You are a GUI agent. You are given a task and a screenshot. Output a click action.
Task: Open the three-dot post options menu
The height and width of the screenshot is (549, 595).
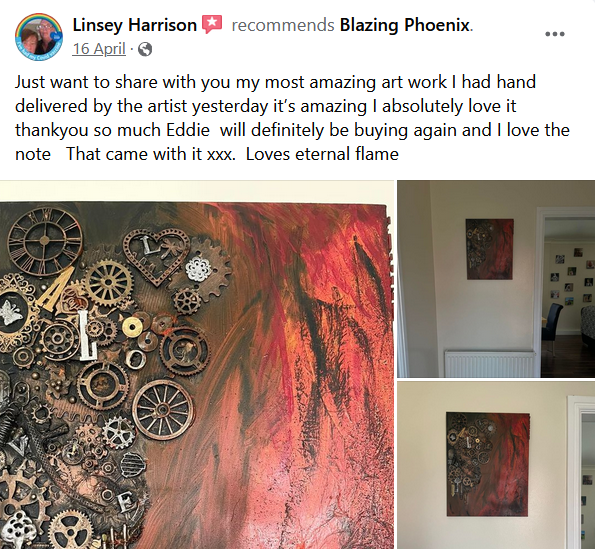[555, 34]
